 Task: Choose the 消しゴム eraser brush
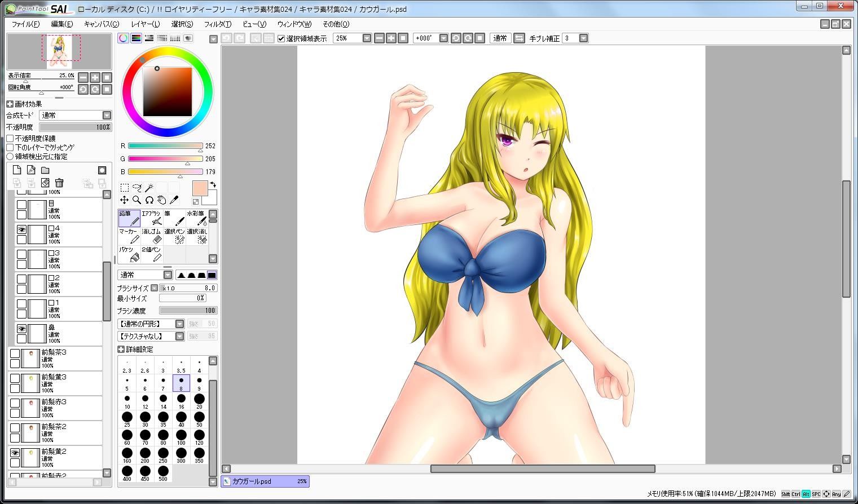click(x=152, y=236)
